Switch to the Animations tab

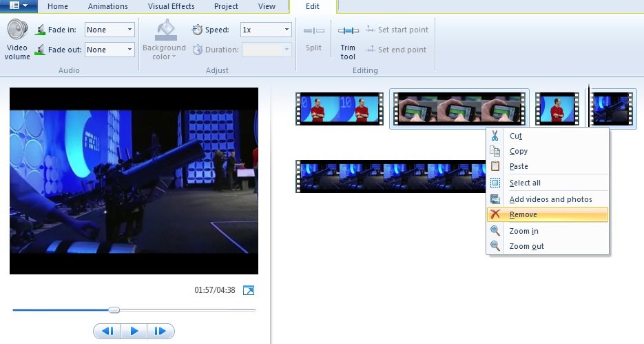[108, 7]
